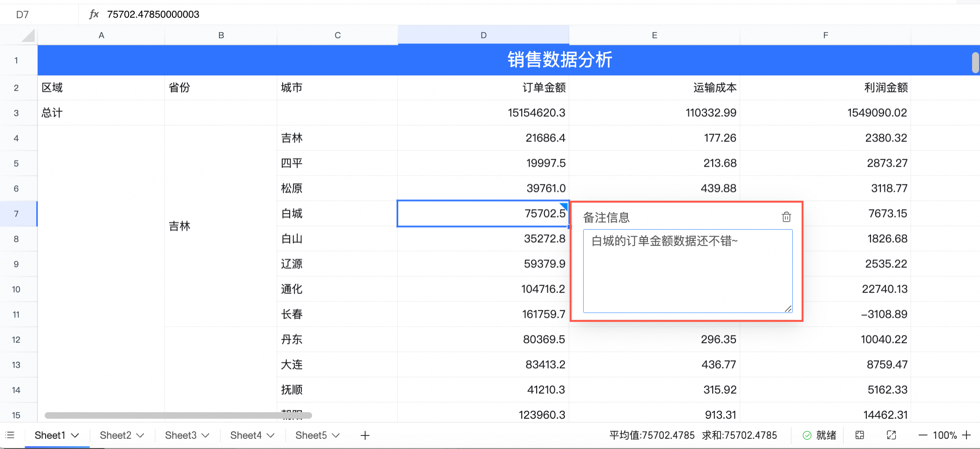Zoom out with the minus icon
980x449 pixels.
[923, 435]
